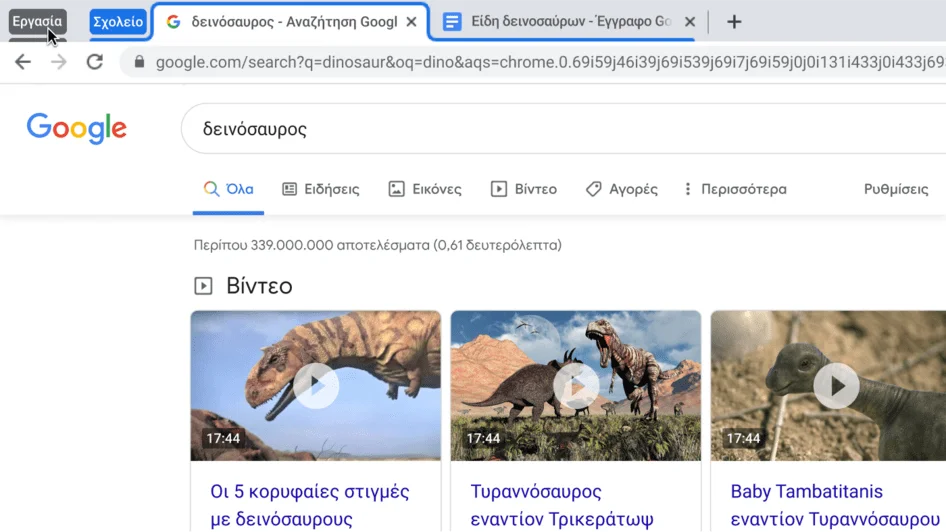
Task: Expand the Περισσότερα menu
Action: [735, 189]
